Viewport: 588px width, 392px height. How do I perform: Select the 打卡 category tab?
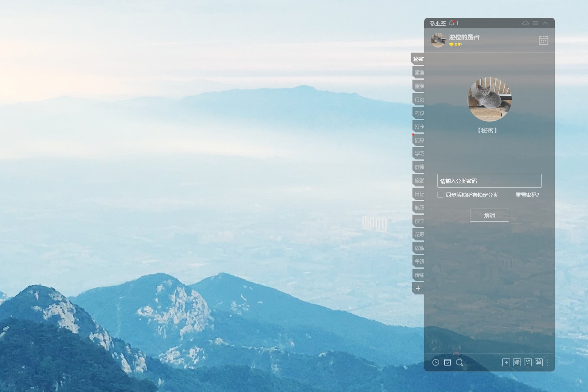[x=418, y=126]
